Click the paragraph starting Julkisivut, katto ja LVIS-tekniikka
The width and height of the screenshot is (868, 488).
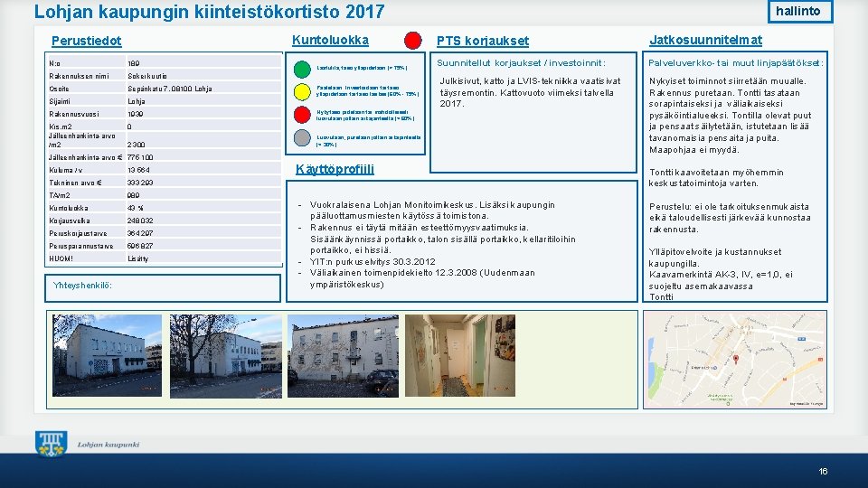pos(531,92)
